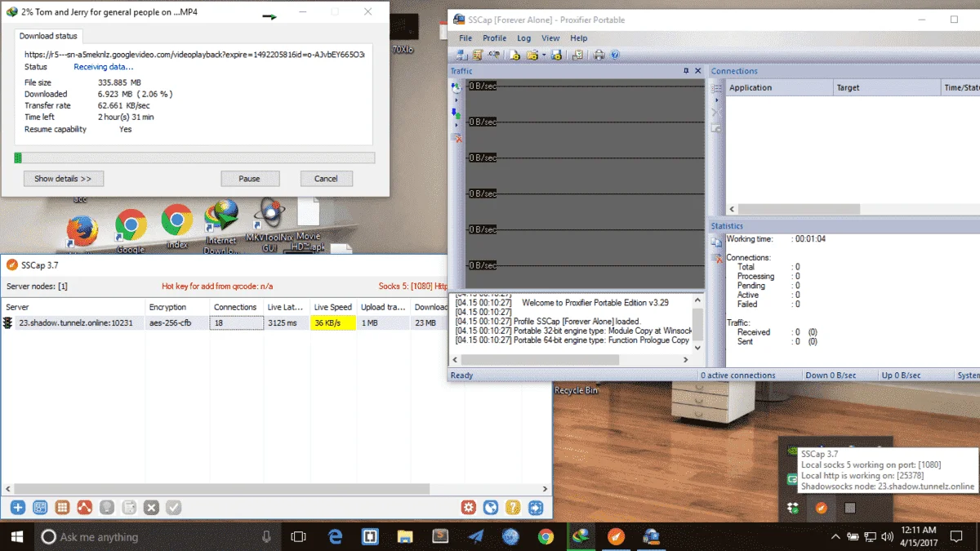This screenshot has height=551, width=980.
Task: Click the printer icon in Proxifier toolbar
Action: click(599, 55)
